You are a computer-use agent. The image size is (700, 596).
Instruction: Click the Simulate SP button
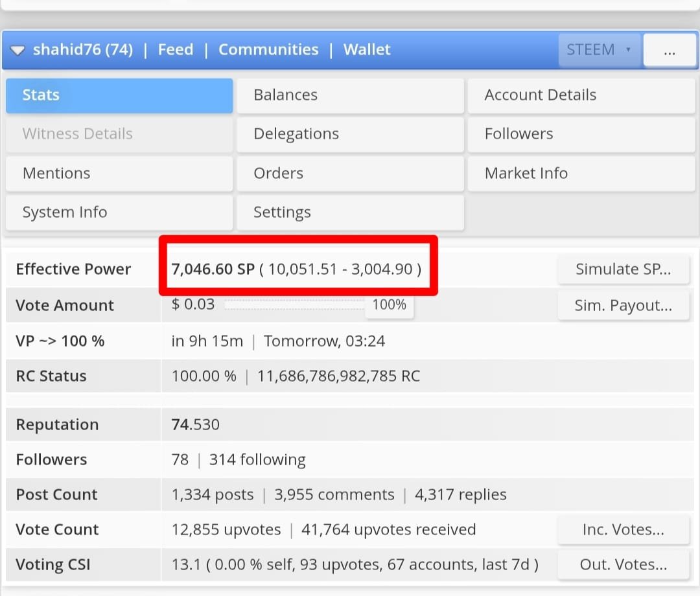[x=624, y=269]
